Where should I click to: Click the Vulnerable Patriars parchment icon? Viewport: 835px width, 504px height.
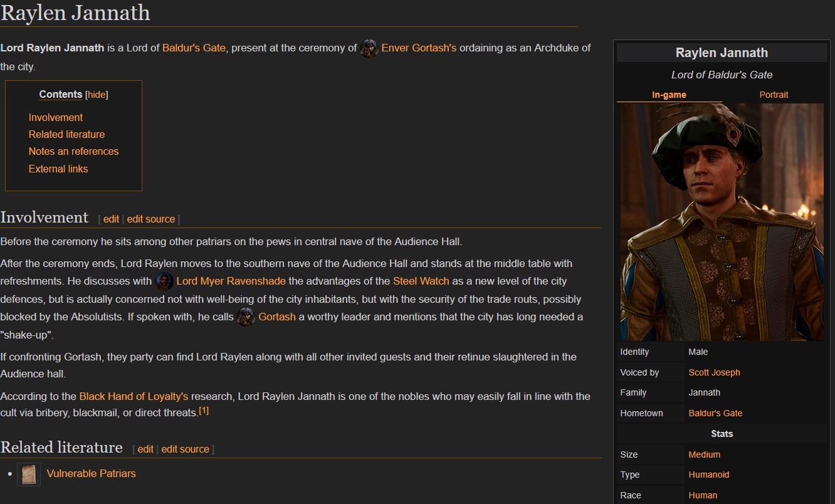coord(29,475)
